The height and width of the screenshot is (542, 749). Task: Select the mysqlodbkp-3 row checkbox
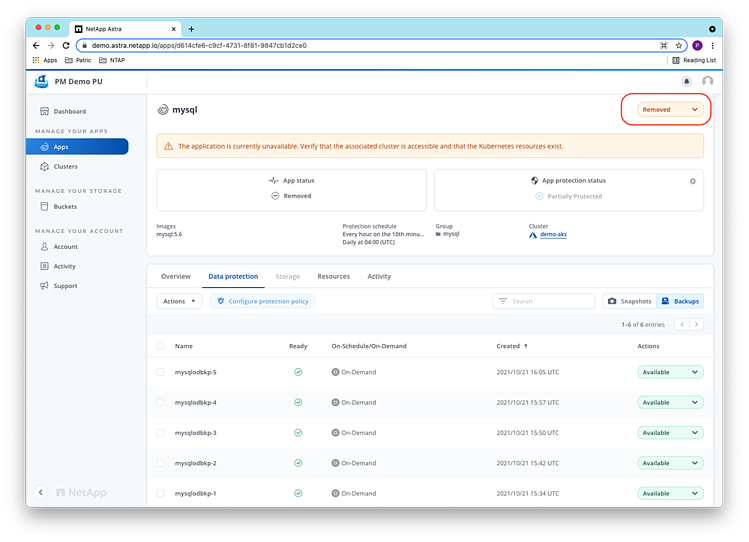click(160, 432)
